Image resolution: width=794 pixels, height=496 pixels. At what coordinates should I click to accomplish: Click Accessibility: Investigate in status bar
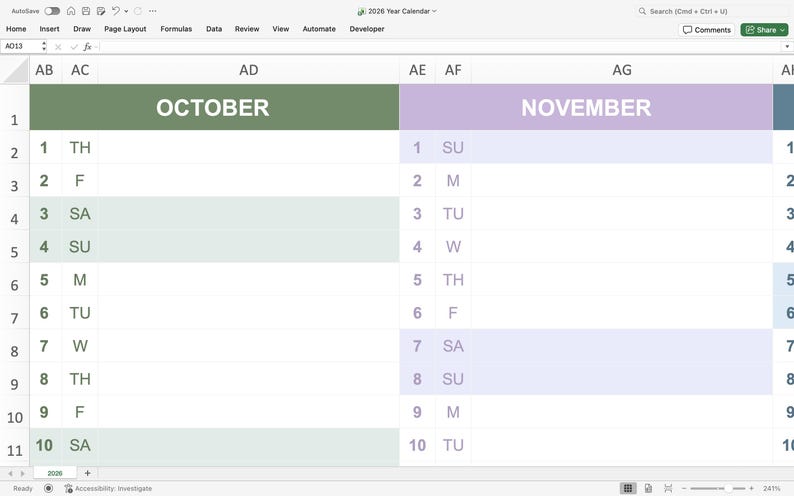[x=108, y=488]
